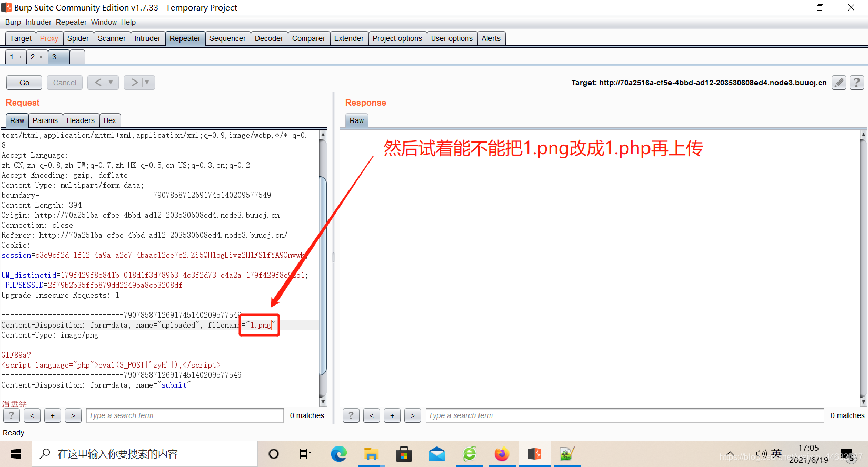
Task: Show hidden system tray icons
Action: (730, 454)
